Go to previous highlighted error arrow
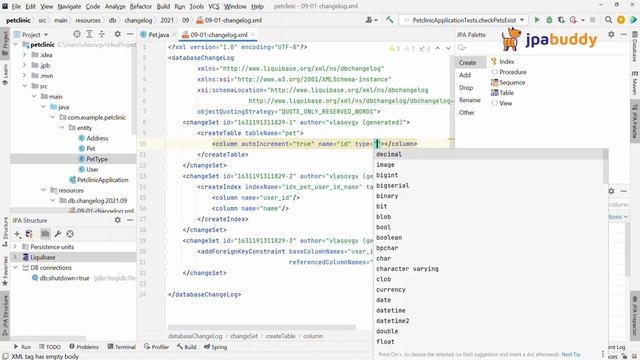The width and height of the screenshot is (640, 360). tap(438, 49)
